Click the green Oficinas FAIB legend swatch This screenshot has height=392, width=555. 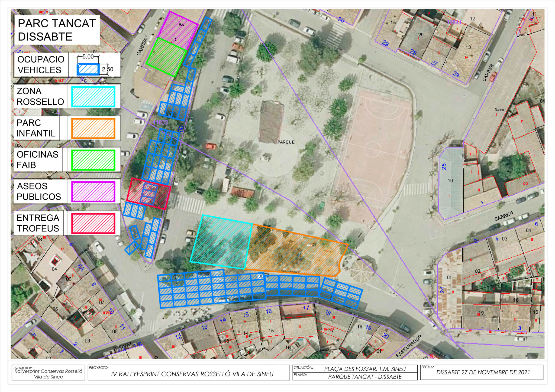[x=93, y=160]
